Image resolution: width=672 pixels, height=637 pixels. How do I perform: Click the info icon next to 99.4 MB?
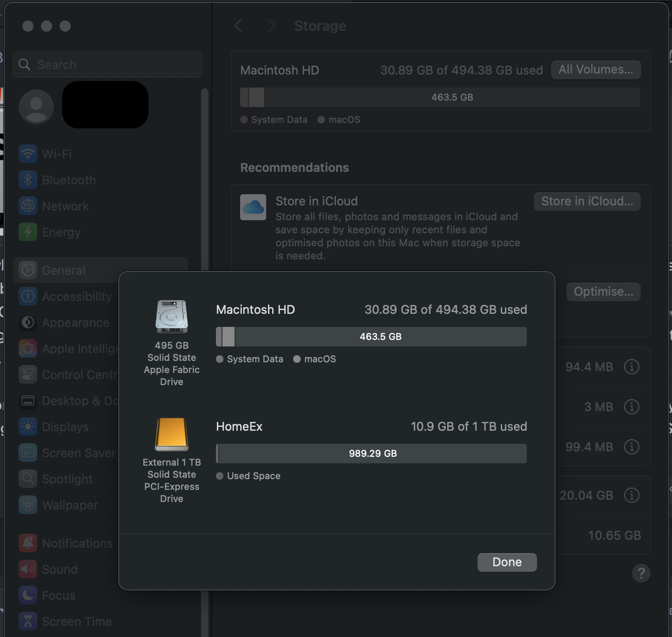[632, 447]
